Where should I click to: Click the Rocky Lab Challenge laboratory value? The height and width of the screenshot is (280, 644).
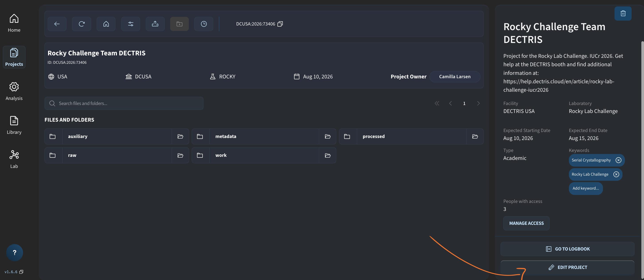click(593, 111)
